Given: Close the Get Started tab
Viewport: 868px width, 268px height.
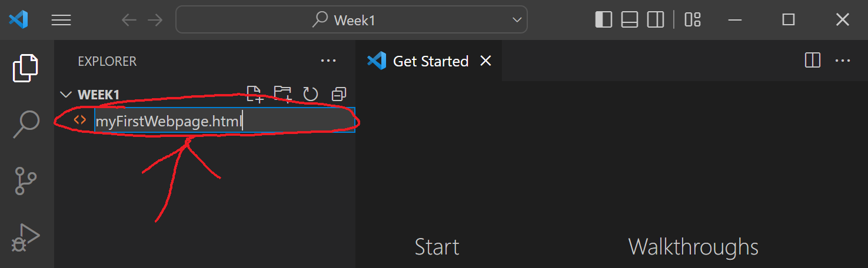Looking at the screenshot, I should 485,61.
